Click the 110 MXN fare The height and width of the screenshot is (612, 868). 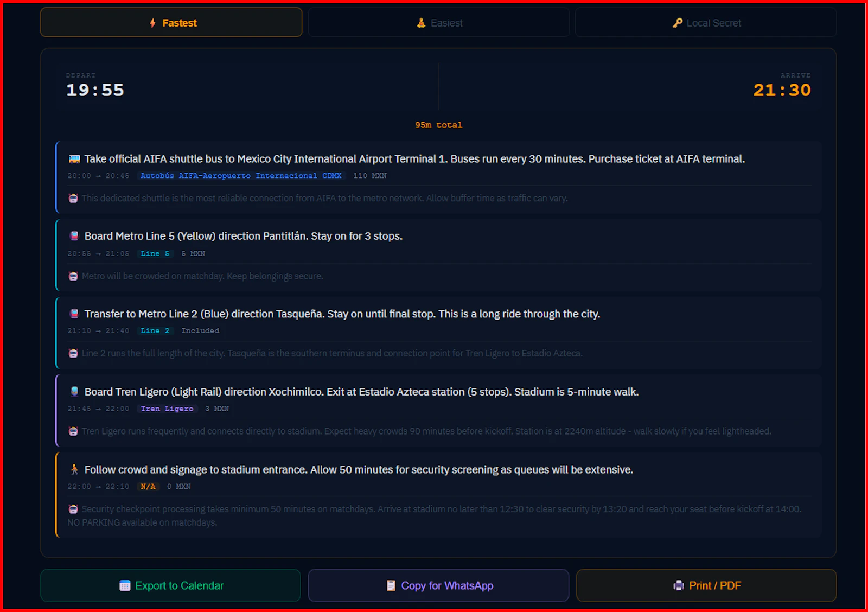[x=370, y=176]
